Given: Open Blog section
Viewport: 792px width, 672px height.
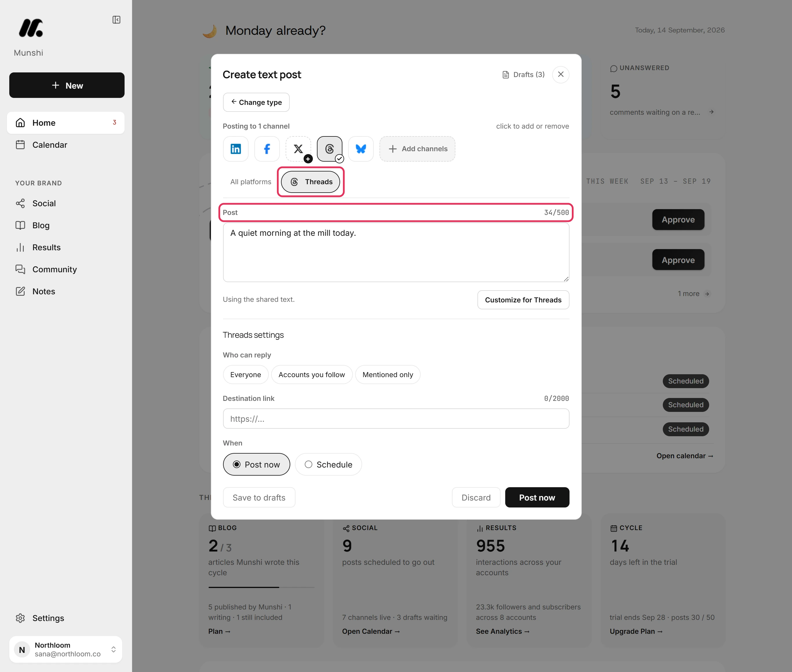Looking at the screenshot, I should coord(65,226).
